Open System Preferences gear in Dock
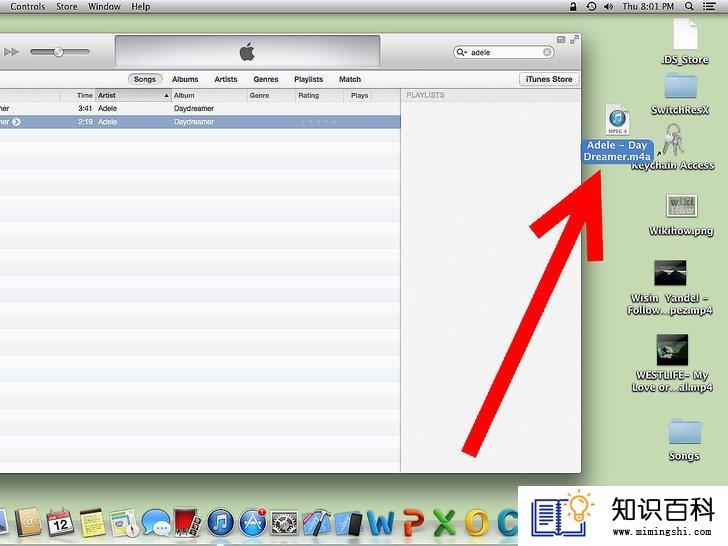The image size is (728, 546). [284, 524]
